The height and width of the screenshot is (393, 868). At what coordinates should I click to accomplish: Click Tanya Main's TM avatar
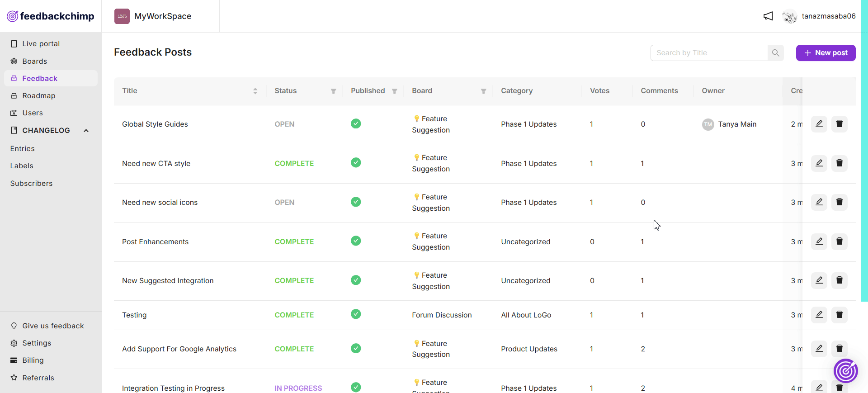(708, 124)
